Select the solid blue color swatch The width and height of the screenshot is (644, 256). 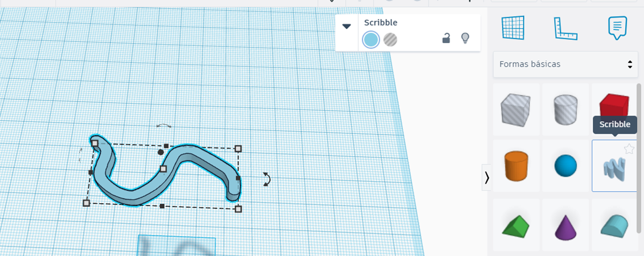coord(371,40)
